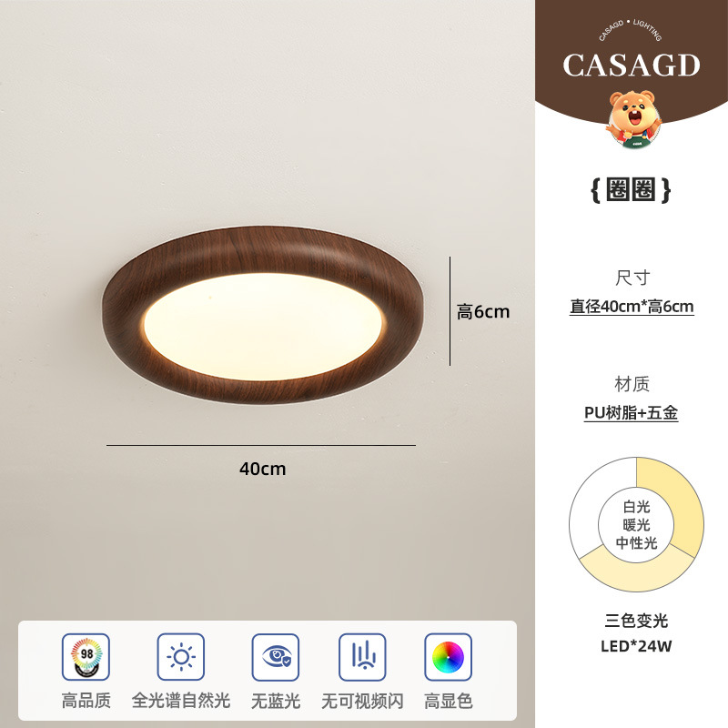
Task: Click the full-spectrum sun icon
Action: point(180,657)
